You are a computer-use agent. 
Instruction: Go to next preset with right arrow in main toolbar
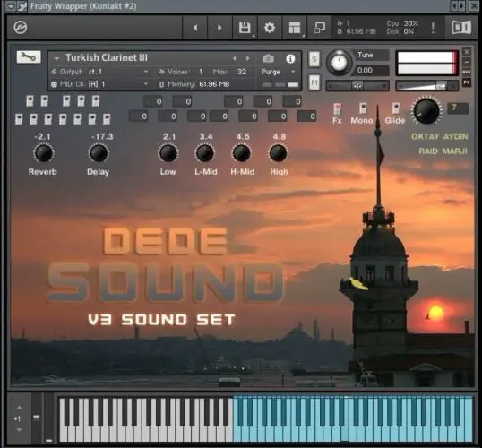click(x=219, y=28)
